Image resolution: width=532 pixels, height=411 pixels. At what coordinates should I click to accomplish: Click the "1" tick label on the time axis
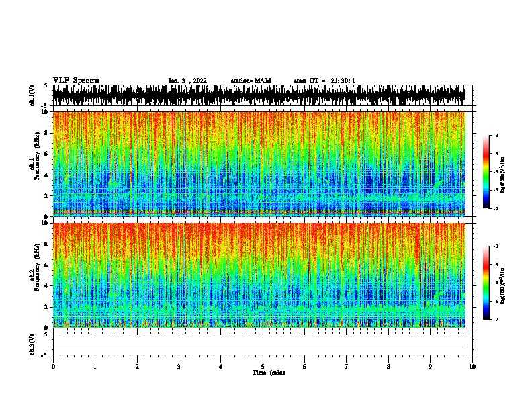tap(95, 367)
